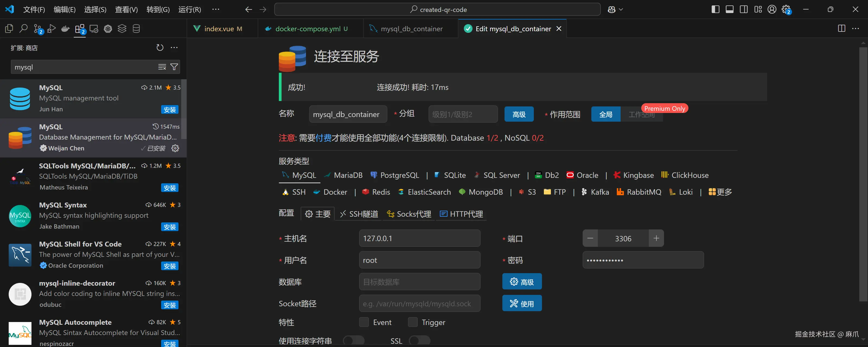Increase port number with plus button
Screen dimensions: 868x347
[656, 238]
